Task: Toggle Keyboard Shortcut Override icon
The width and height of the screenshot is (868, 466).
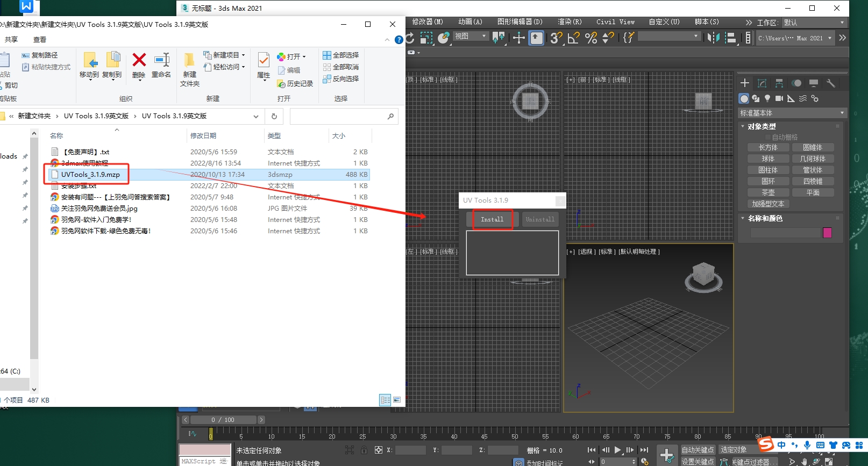Action: (x=537, y=38)
